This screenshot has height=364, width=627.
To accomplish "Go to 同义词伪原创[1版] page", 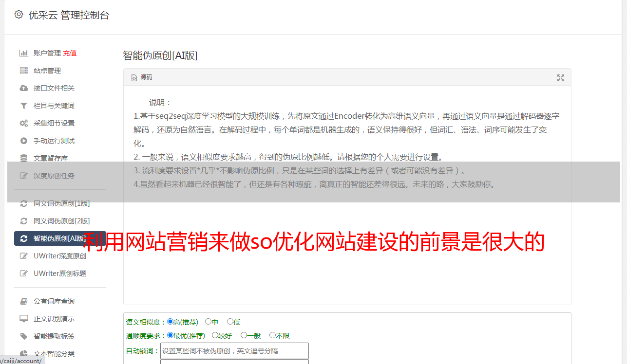I will [x=62, y=203].
